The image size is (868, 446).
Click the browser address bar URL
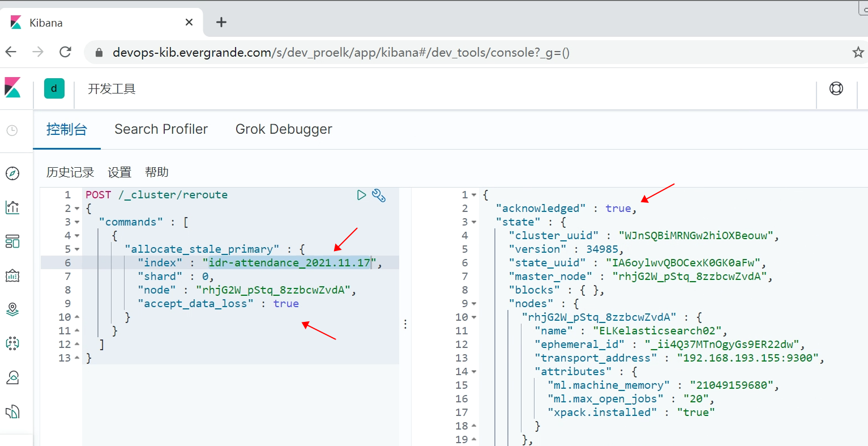coord(341,53)
